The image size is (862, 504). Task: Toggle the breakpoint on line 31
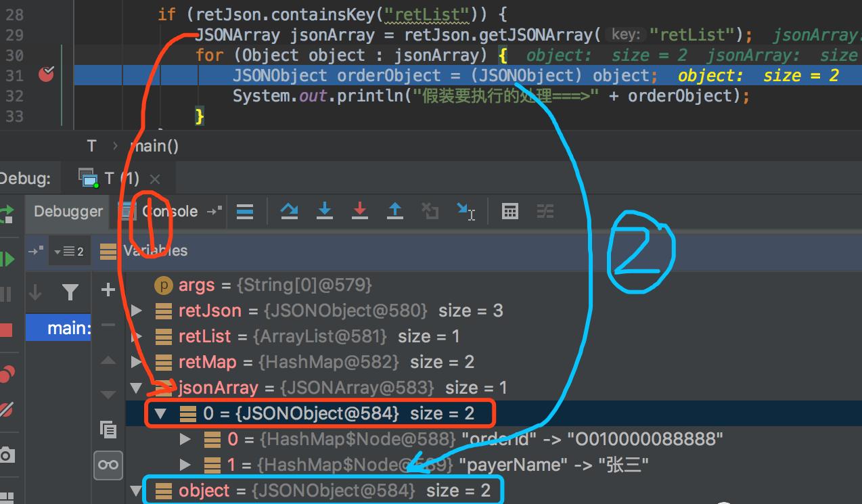pyautogui.click(x=46, y=75)
